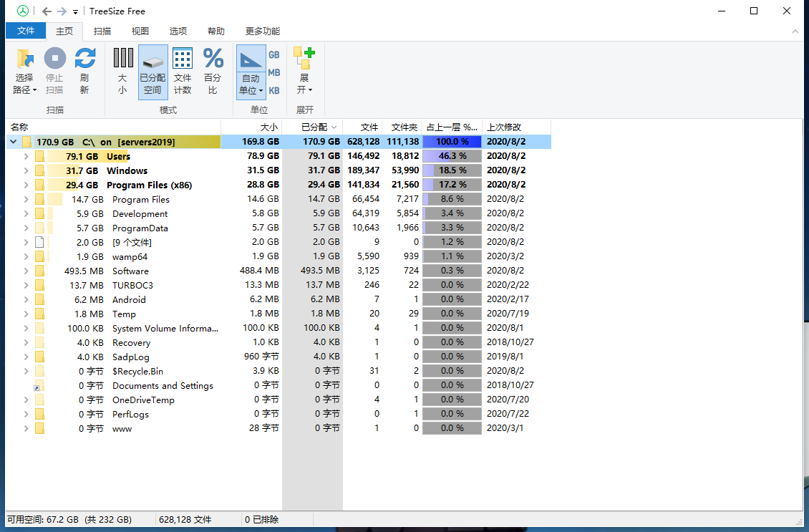Click the PerfLogs folder icon

39,414
